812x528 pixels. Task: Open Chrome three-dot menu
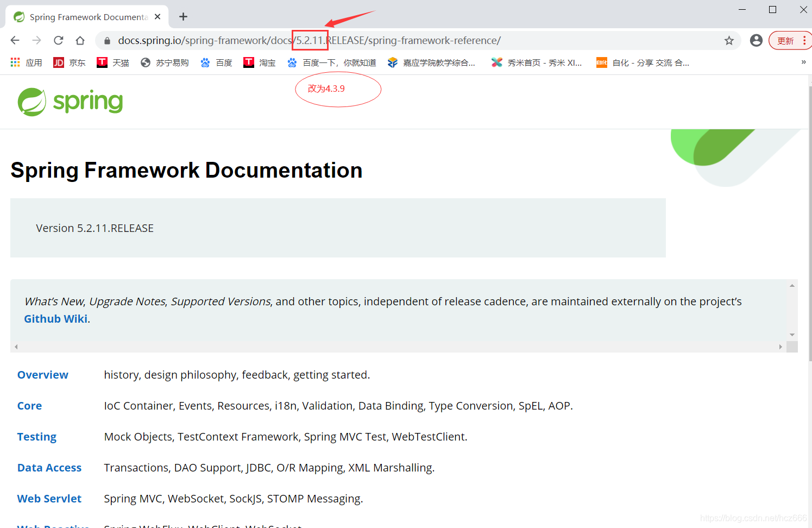804,41
